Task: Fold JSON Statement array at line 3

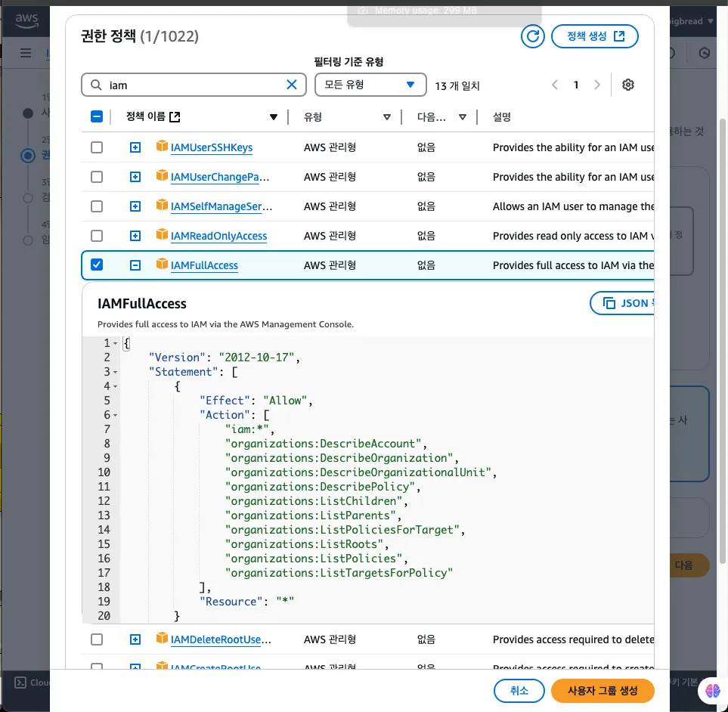Action: (115, 372)
